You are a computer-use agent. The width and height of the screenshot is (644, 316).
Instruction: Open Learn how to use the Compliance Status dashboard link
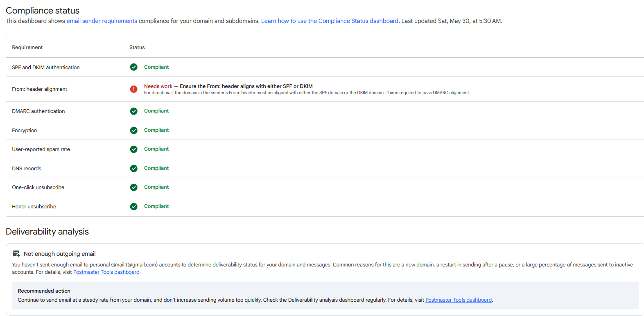(330, 21)
